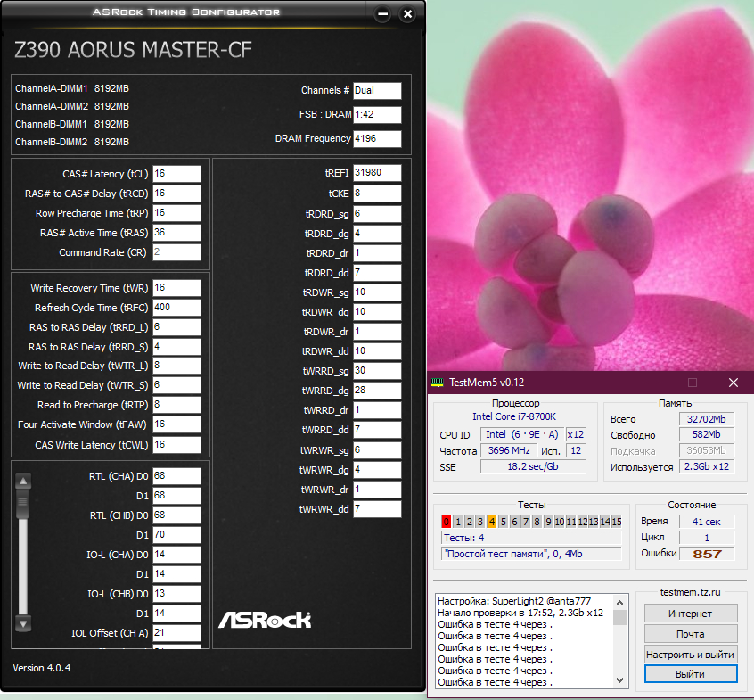Select highlighted test box 4 in Тесты
The width and height of the screenshot is (754, 700).
[491, 522]
